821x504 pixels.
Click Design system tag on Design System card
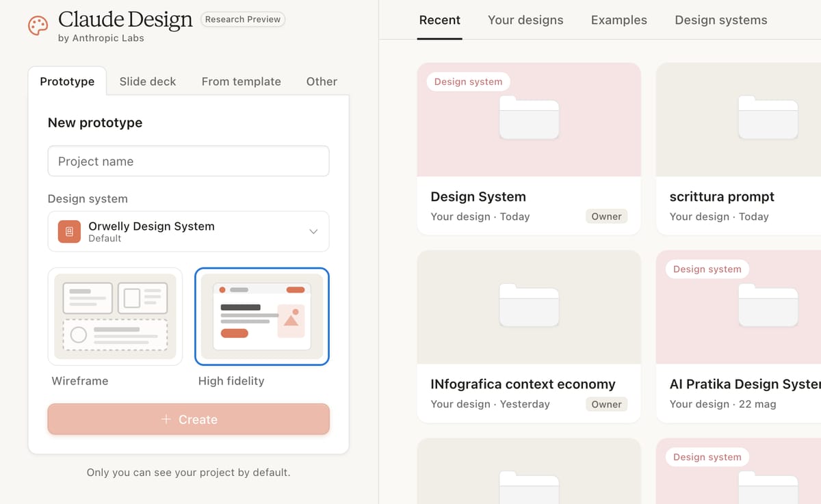(468, 81)
